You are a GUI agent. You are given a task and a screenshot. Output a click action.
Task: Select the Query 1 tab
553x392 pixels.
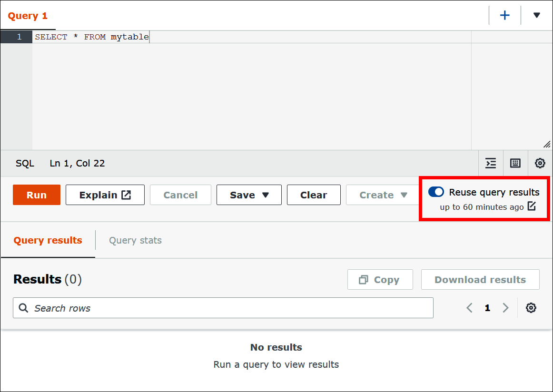pyautogui.click(x=28, y=15)
